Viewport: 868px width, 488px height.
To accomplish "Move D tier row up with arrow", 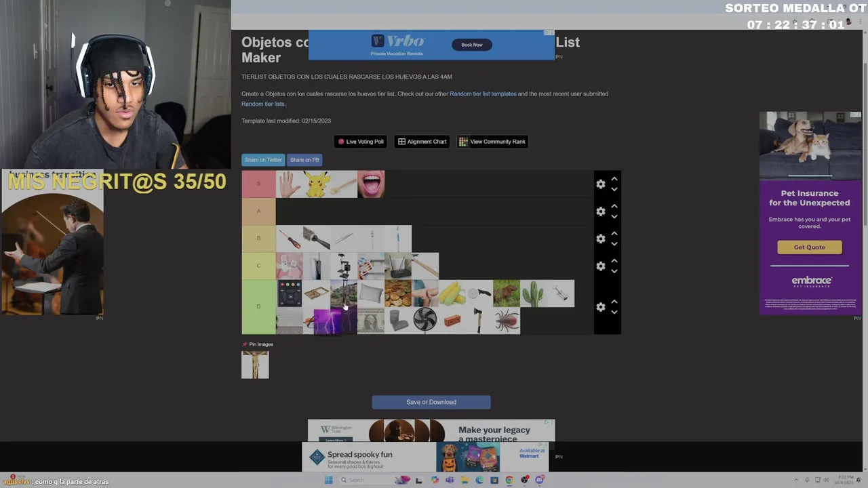I will point(614,302).
